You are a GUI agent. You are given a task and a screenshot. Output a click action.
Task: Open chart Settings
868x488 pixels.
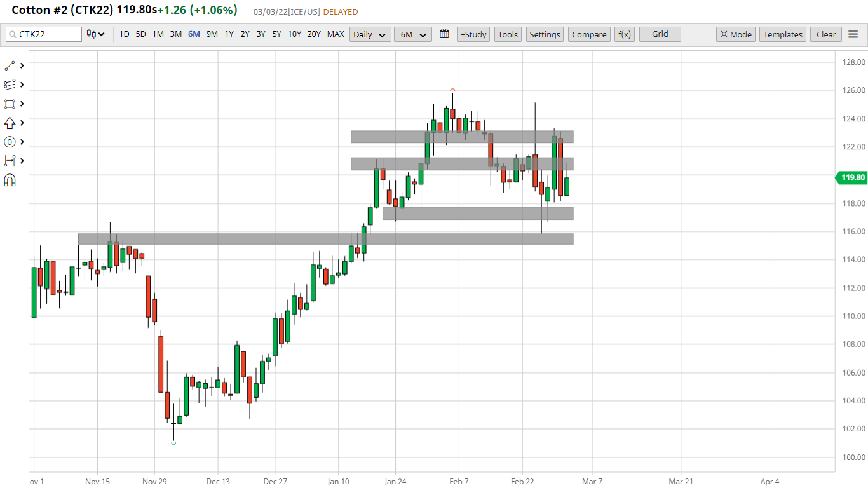point(545,34)
